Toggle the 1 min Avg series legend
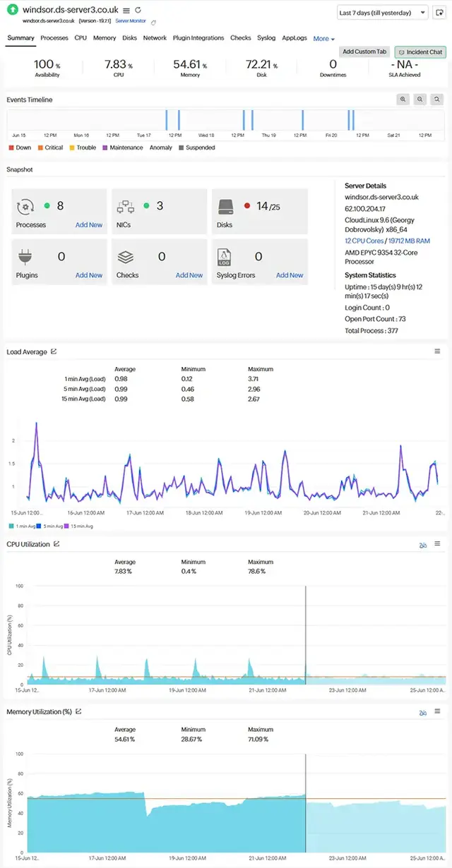The width and height of the screenshot is (452, 868). click(x=27, y=526)
